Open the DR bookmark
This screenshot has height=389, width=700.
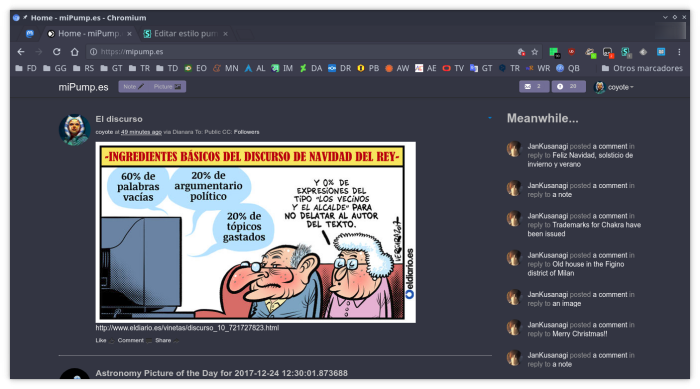[340, 68]
